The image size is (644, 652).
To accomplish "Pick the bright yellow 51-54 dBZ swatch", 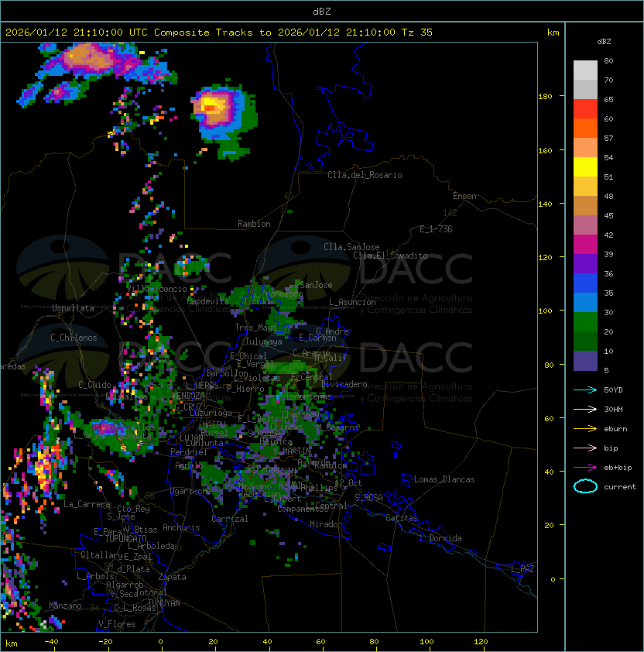I will (585, 167).
